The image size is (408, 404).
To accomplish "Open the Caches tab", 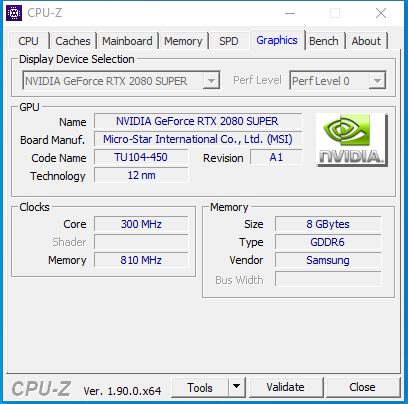I will (73, 41).
